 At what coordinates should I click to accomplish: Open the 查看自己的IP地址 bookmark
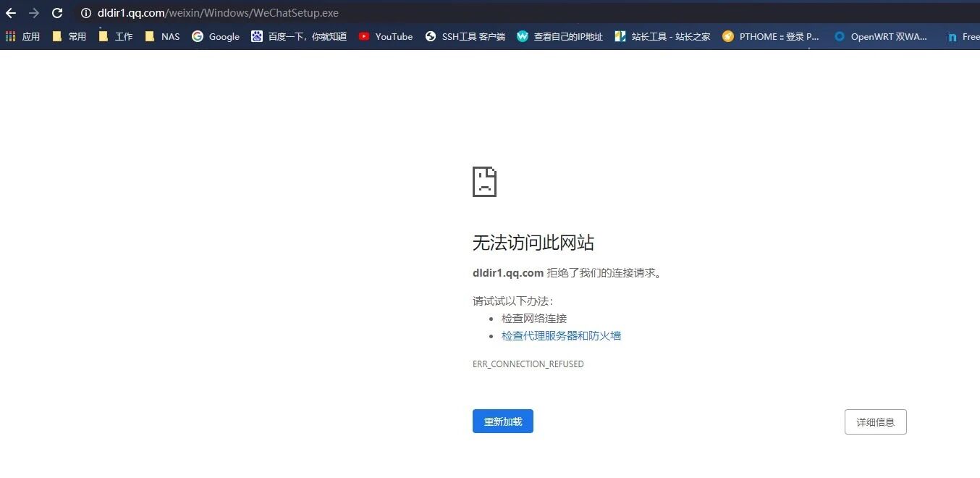(560, 36)
